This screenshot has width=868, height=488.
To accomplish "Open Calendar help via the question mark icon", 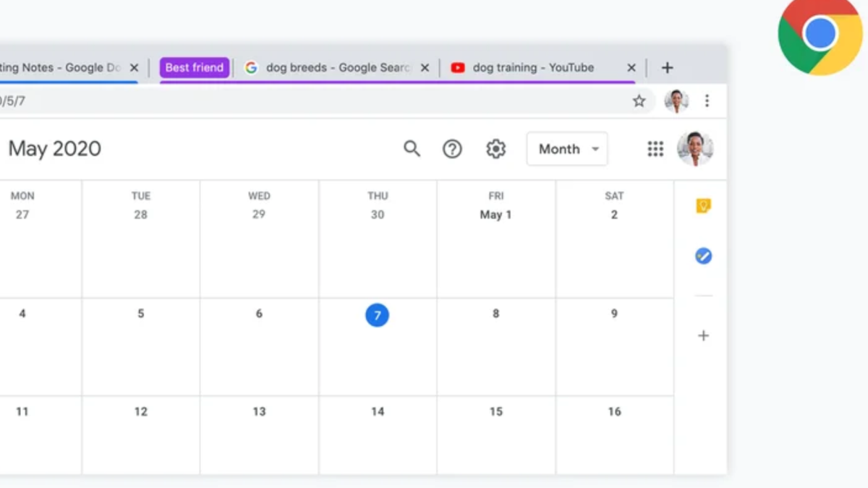I will click(x=452, y=149).
